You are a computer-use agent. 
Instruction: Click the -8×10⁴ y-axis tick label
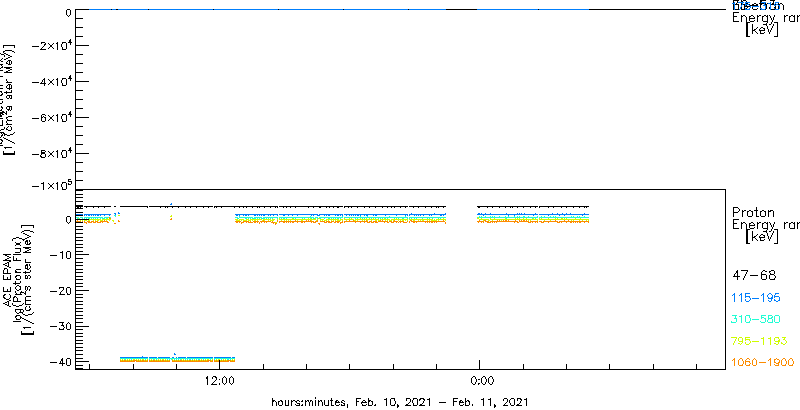point(53,153)
